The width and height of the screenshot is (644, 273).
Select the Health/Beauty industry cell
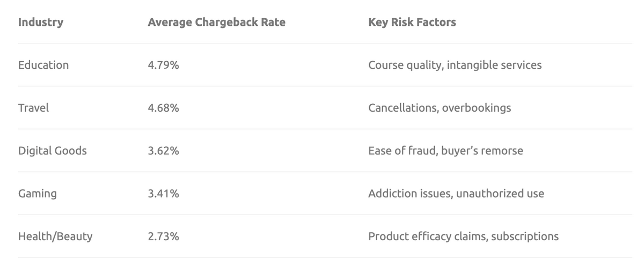[x=55, y=236]
